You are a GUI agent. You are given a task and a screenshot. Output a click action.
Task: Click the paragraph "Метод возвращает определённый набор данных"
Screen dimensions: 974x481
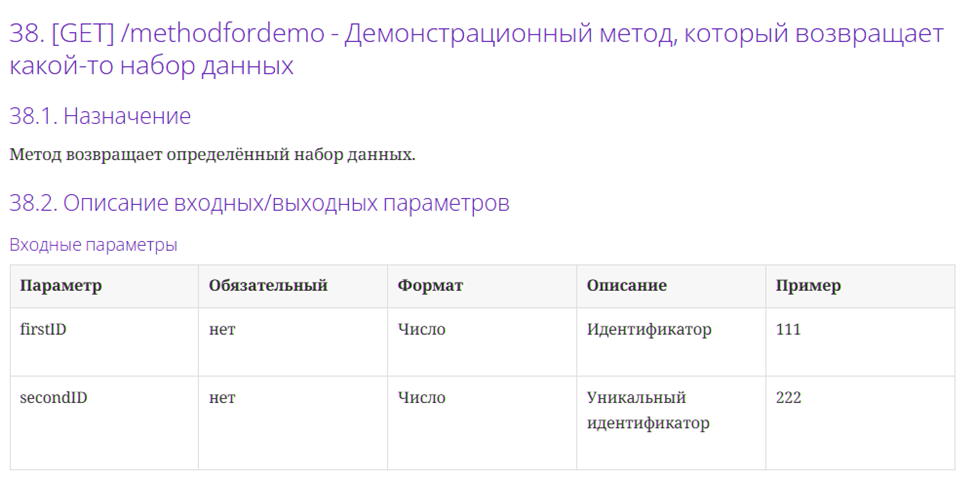[x=212, y=155]
